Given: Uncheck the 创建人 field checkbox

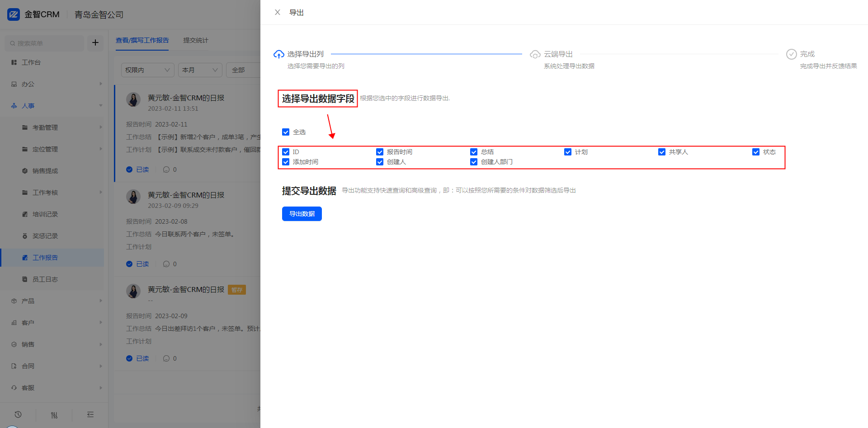Looking at the screenshot, I should coord(380,162).
